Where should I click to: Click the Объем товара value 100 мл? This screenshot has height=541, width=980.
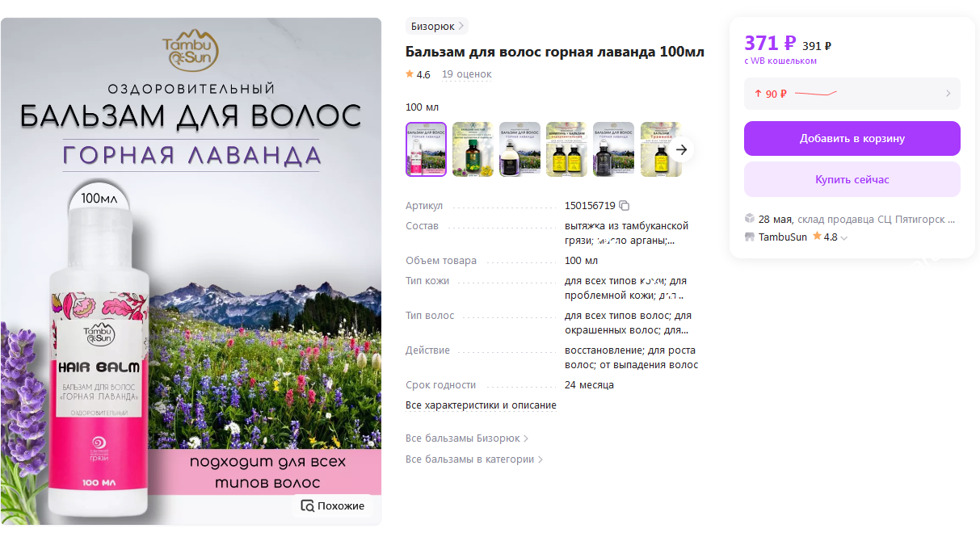coord(581,261)
